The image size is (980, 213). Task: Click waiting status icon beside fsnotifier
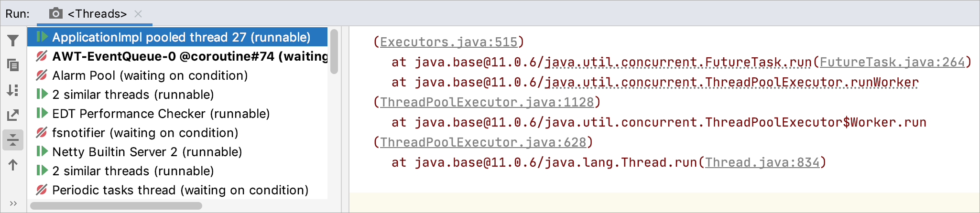point(42,132)
